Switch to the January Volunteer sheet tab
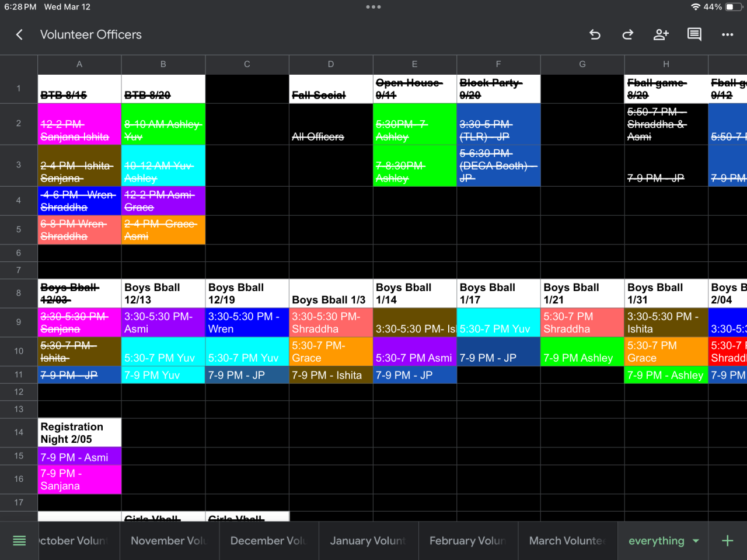 coord(369,541)
